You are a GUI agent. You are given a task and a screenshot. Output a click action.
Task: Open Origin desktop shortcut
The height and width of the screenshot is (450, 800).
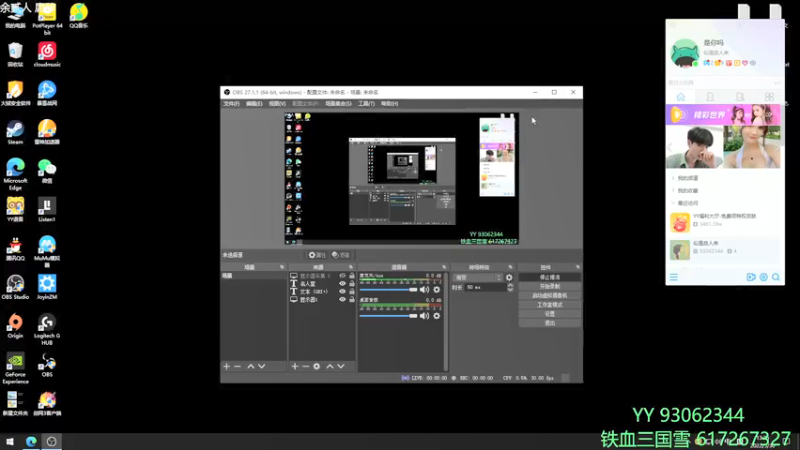[x=15, y=326]
